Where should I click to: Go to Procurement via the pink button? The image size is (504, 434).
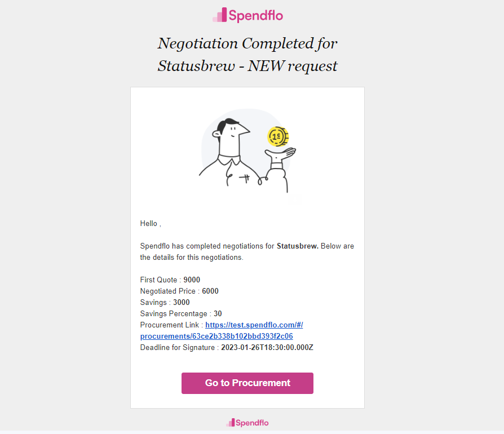click(247, 383)
